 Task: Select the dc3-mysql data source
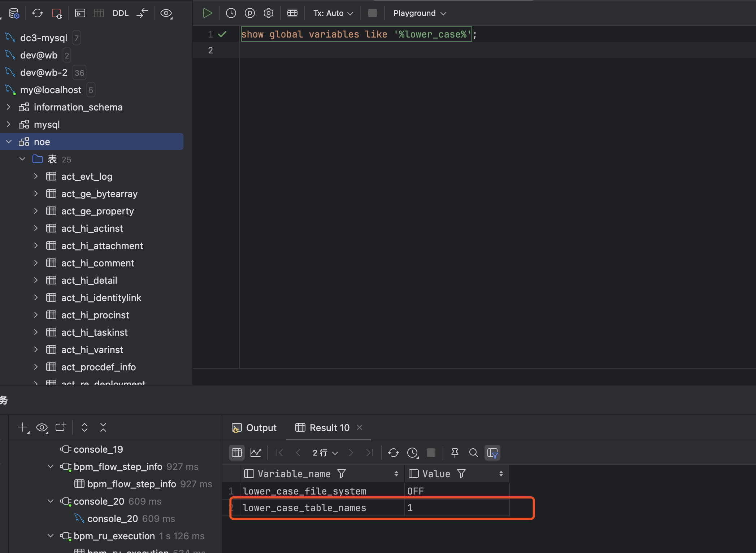44,38
